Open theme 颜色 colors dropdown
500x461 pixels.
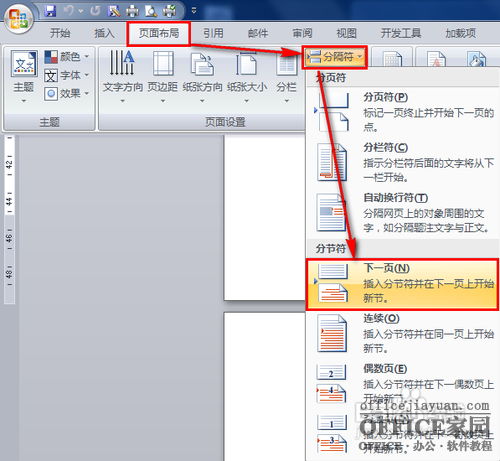[x=67, y=57]
